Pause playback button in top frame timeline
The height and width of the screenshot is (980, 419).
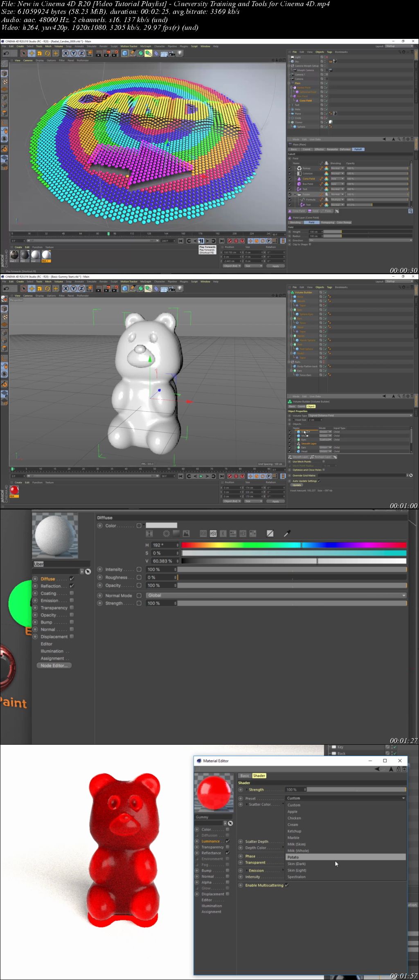[x=201, y=241]
